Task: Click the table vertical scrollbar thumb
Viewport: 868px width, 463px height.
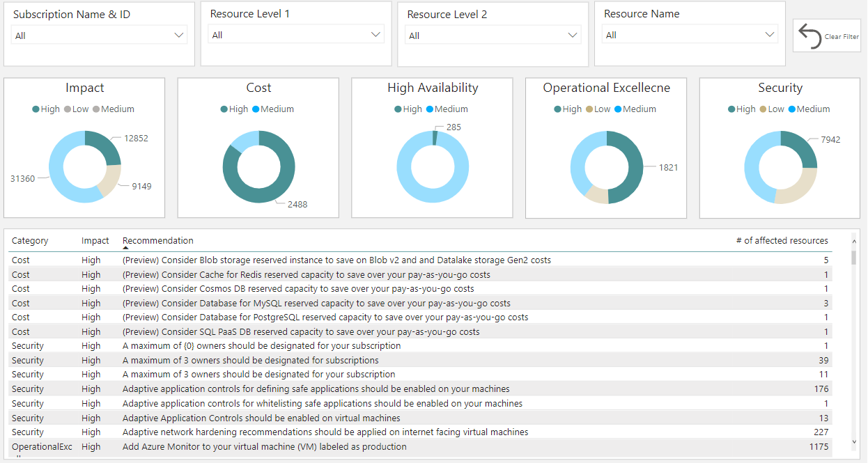Action: coord(854,258)
